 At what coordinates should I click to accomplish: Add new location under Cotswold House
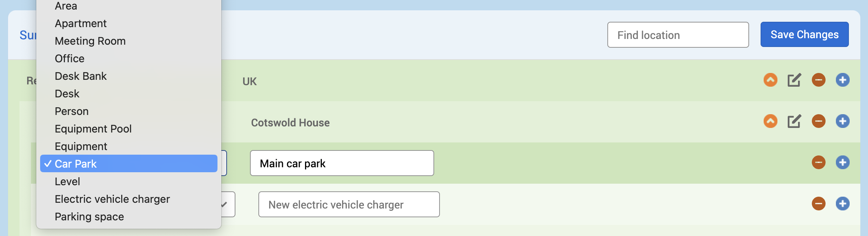(x=842, y=121)
